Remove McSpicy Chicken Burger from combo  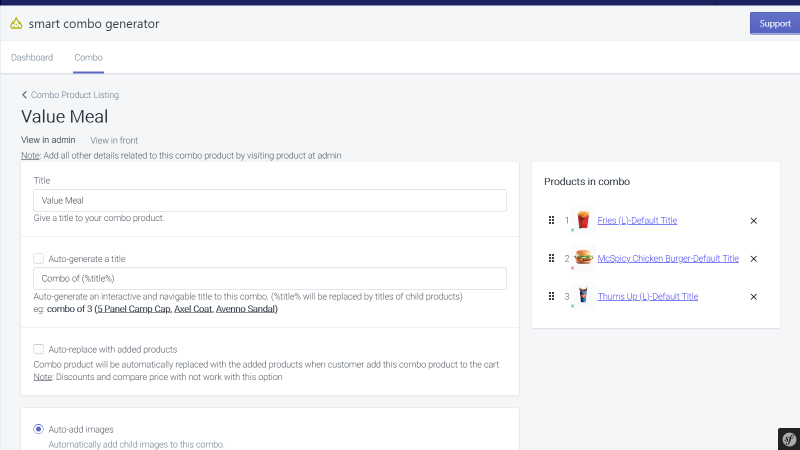click(754, 259)
